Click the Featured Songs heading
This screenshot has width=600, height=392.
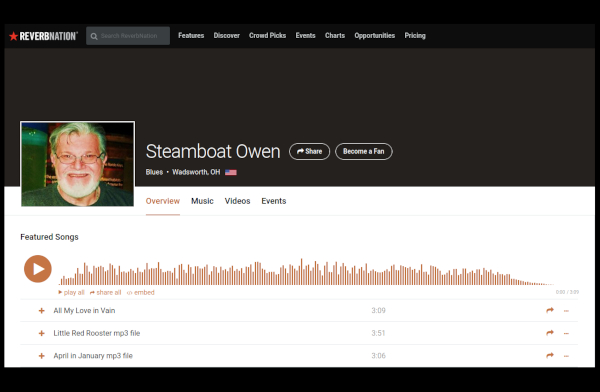(x=49, y=237)
